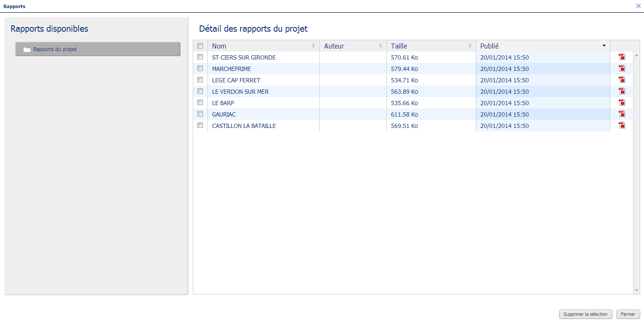The width and height of the screenshot is (644, 323).
Task: Click the folder icon of Rapports du projet
Action: (27, 49)
